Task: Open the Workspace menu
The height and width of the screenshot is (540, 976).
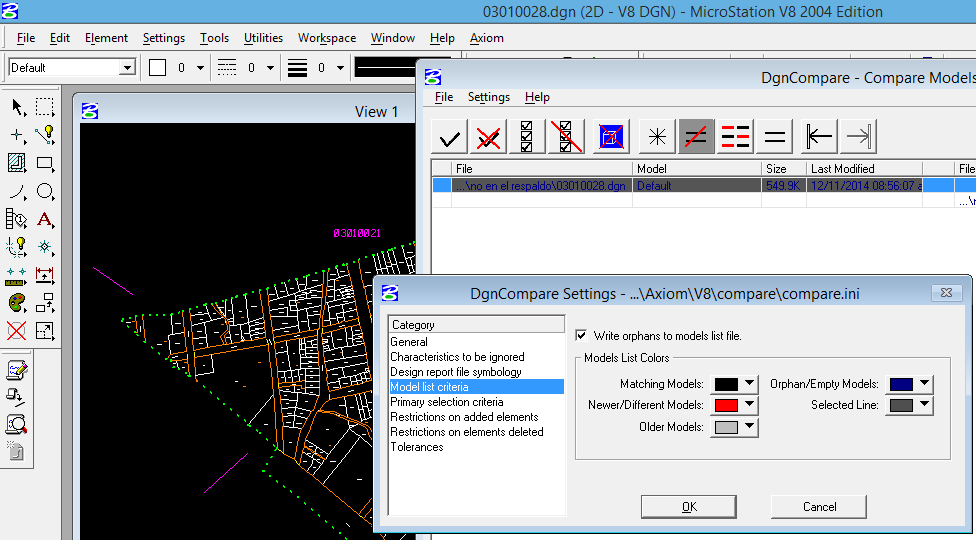Action: 327,38
